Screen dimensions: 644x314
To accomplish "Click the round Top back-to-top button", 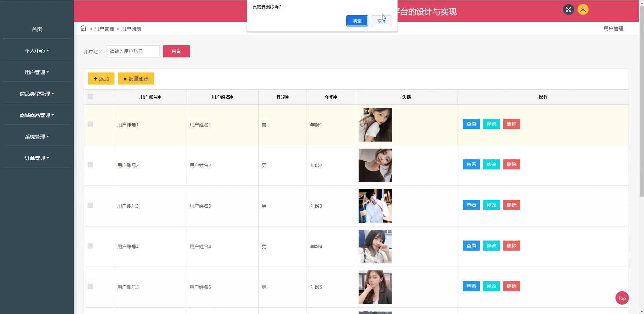I will [622, 298].
